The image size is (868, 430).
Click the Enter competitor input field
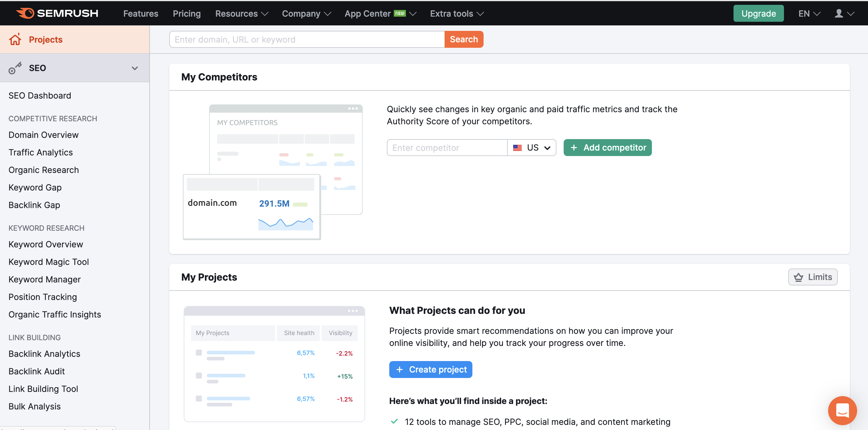(447, 148)
